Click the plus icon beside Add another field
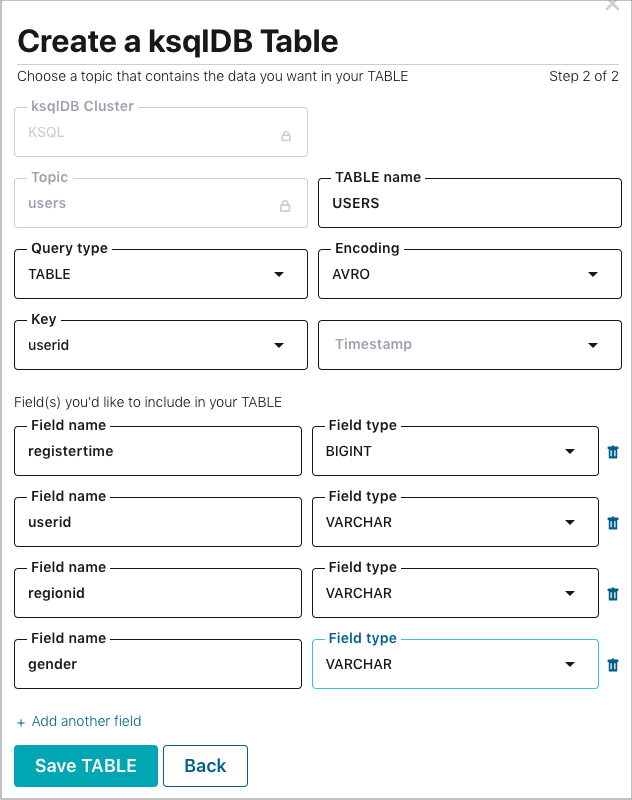This screenshot has width=632, height=800. pyautogui.click(x=23, y=721)
